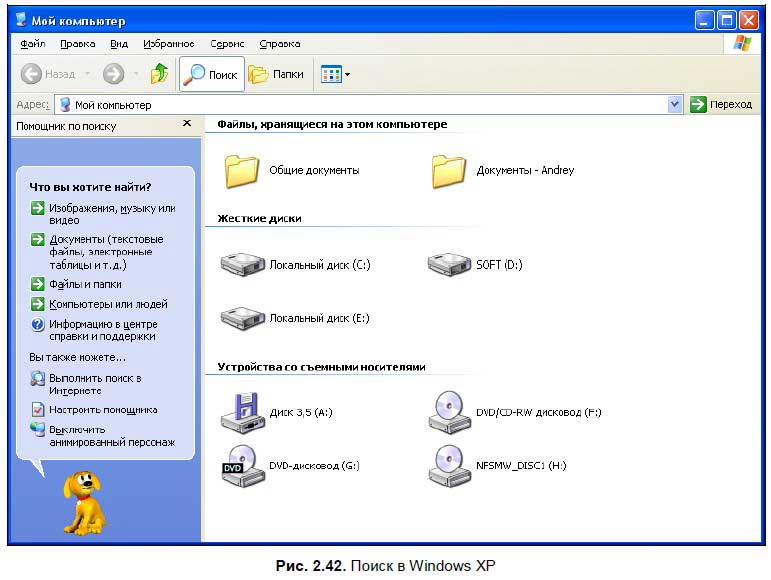Open the Файл menu
This screenshot has height=580, width=771.
[x=33, y=44]
